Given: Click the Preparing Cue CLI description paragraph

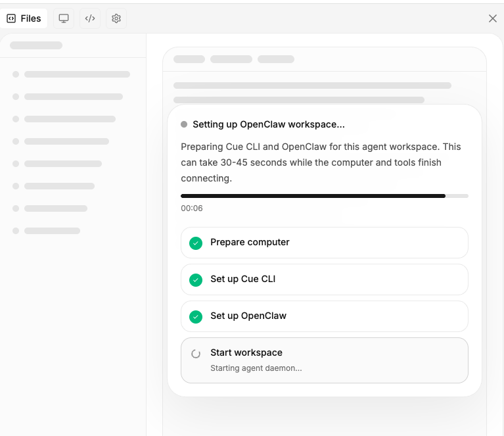Looking at the screenshot, I should tap(321, 162).
